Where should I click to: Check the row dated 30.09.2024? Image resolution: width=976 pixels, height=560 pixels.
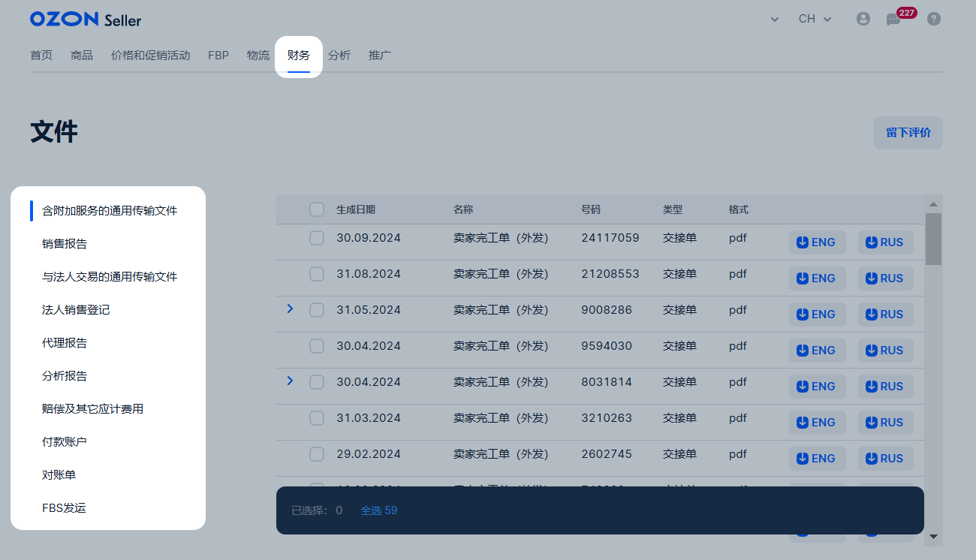(x=317, y=238)
